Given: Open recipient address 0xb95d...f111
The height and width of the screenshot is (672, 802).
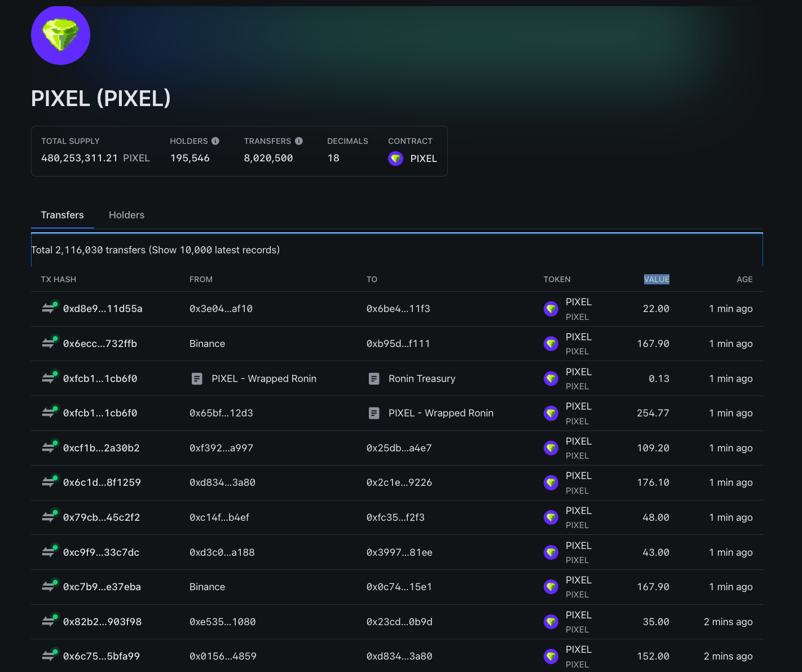Looking at the screenshot, I should pyautogui.click(x=398, y=344).
